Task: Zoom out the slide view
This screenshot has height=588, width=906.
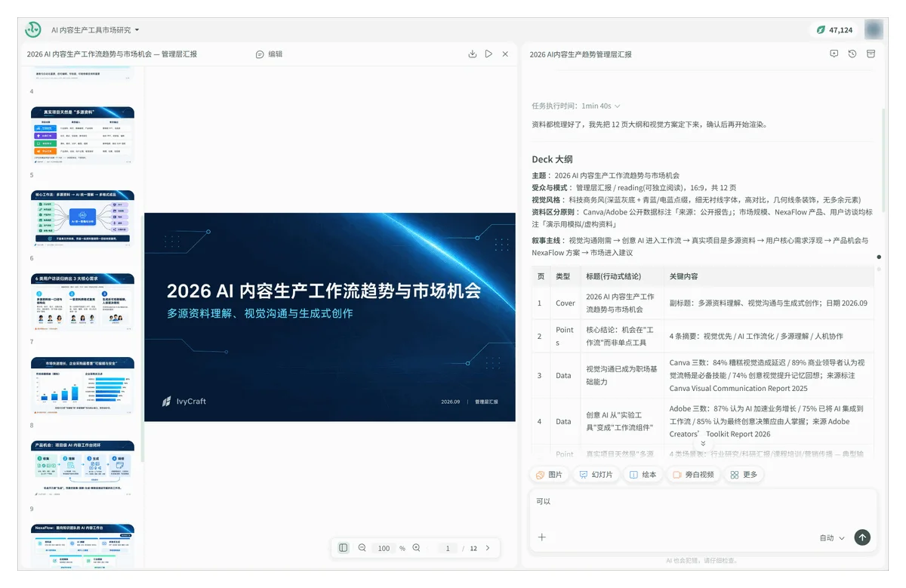Action: click(362, 548)
